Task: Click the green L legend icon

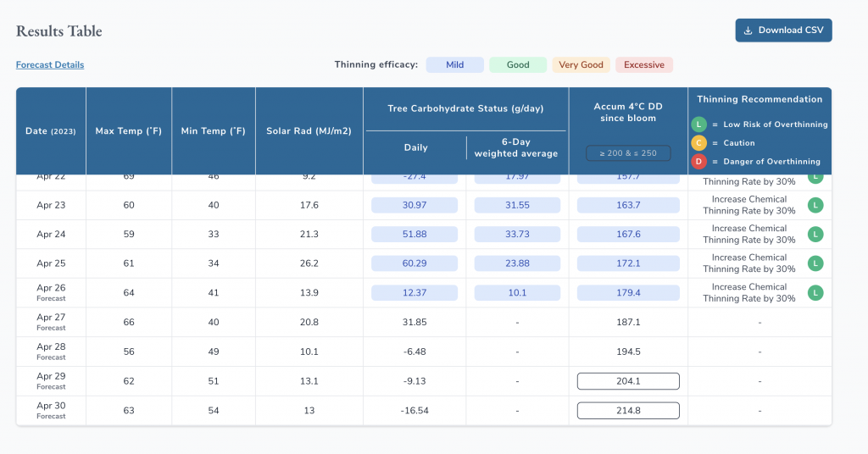Action: [x=699, y=125]
